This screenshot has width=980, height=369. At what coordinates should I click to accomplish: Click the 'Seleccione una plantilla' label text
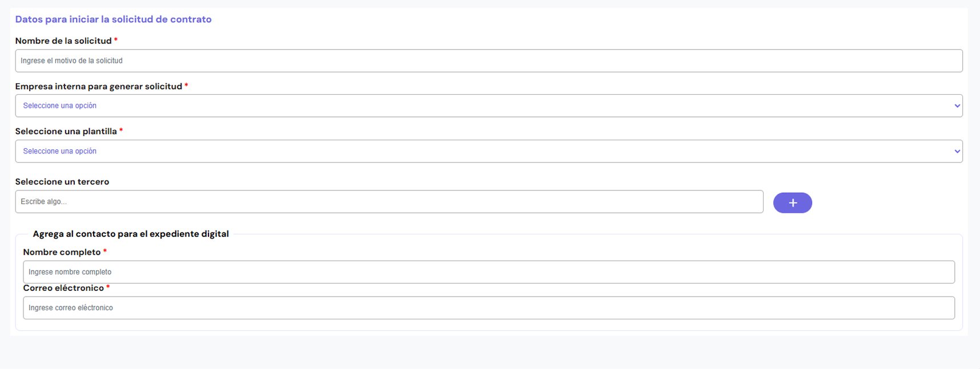[66, 132]
